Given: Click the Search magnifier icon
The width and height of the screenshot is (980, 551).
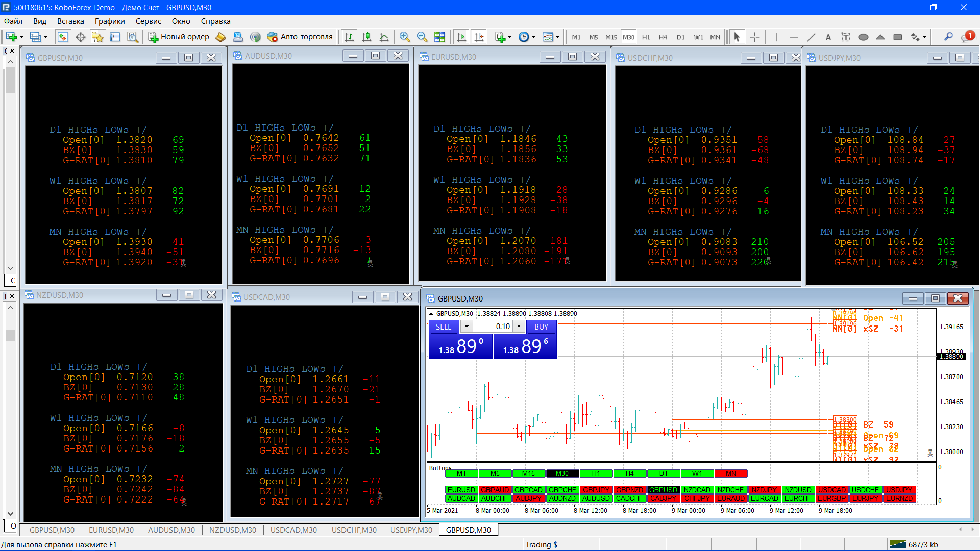Looking at the screenshot, I should pyautogui.click(x=948, y=37).
